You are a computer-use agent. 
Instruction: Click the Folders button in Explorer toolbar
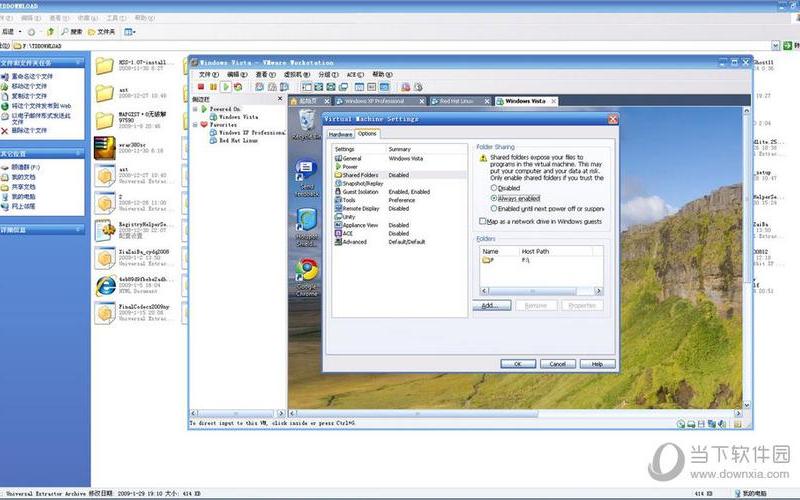[102, 32]
